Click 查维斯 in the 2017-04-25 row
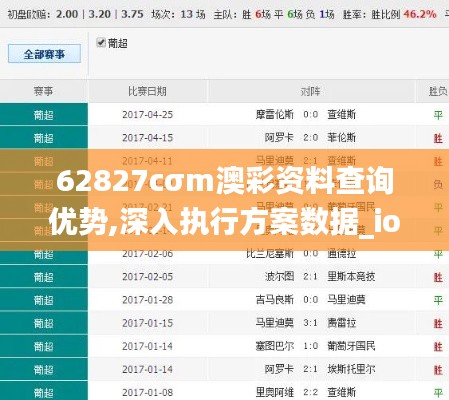Viewport: 449px width, 400px height. pyautogui.click(x=342, y=115)
